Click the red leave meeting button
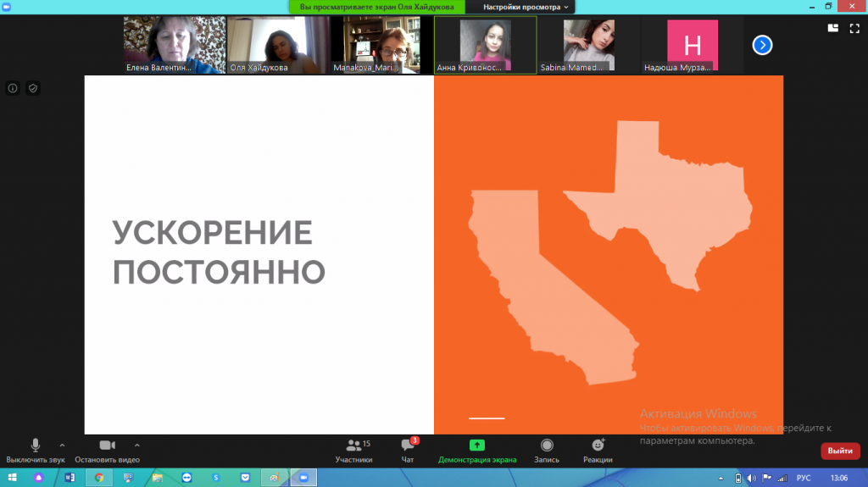 tap(839, 451)
